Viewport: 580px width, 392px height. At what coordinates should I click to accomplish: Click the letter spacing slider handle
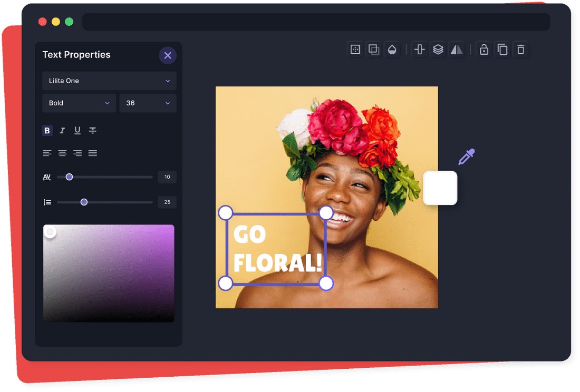coord(69,177)
